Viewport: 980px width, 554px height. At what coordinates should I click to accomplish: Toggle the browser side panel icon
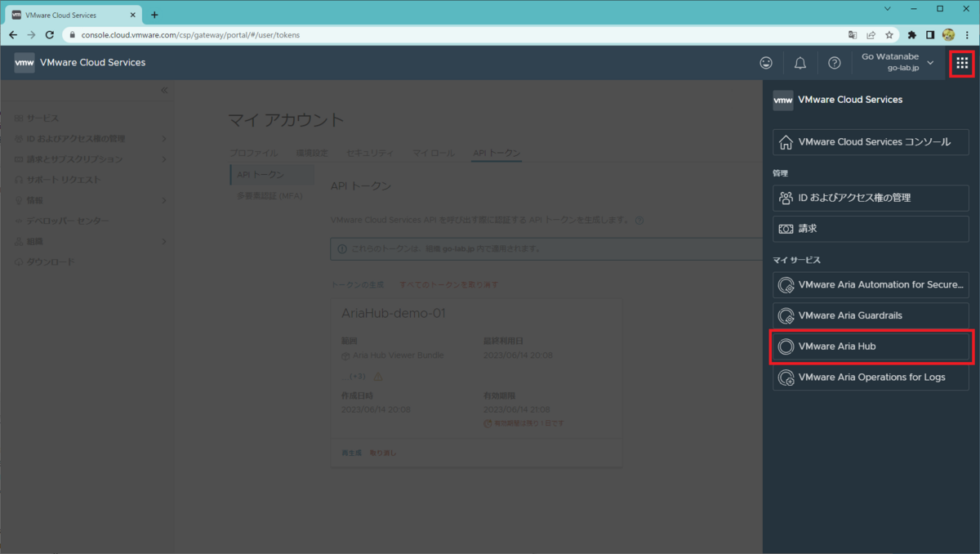[x=930, y=35]
